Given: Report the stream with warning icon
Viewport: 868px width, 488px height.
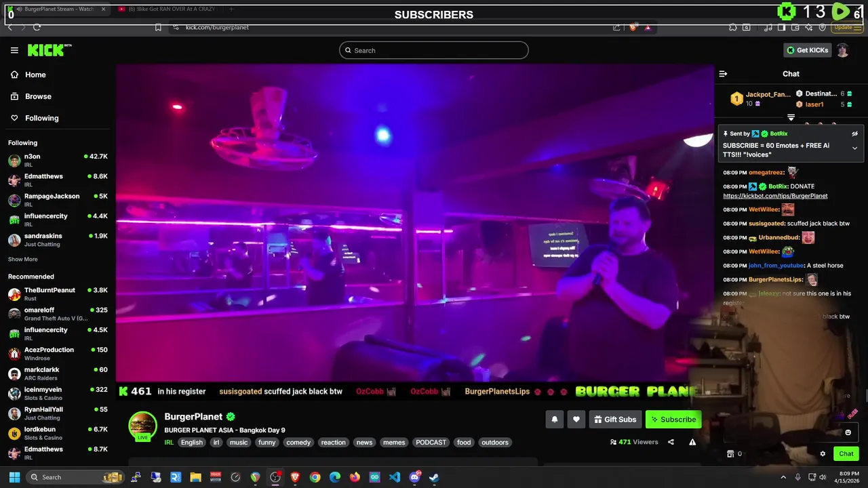Looking at the screenshot, I should (692, 442).
